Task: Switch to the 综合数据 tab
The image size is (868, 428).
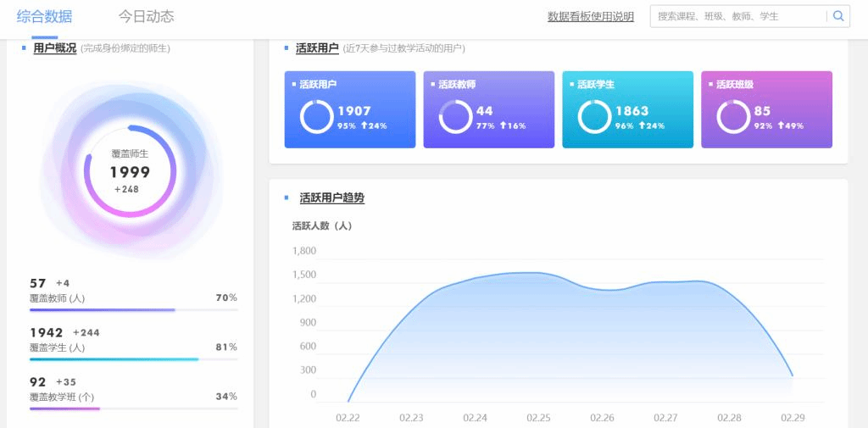Action: (x=44, y=17)
